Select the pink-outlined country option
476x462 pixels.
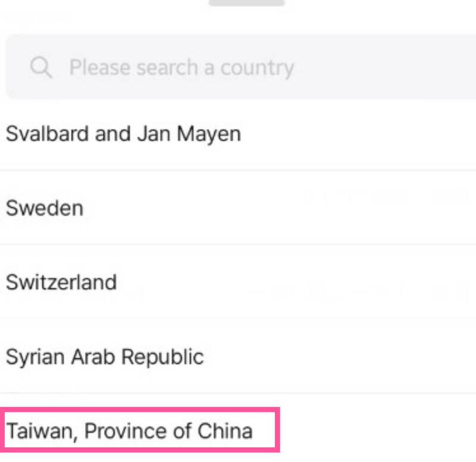pos(140,430)
